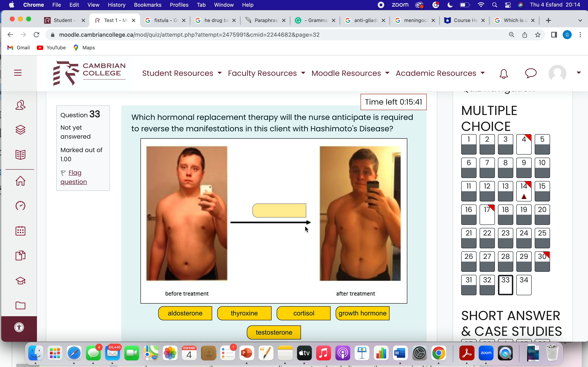This screenshot has width=588, height=367.
Task: Click the empty yellow drop zone
Action: coord(279,210)
